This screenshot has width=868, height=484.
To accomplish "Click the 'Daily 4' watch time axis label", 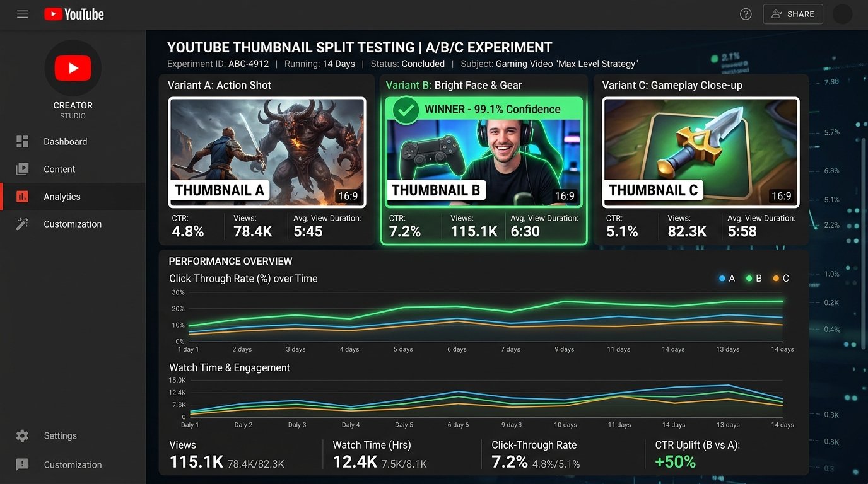I will click(x=350, y=425).
